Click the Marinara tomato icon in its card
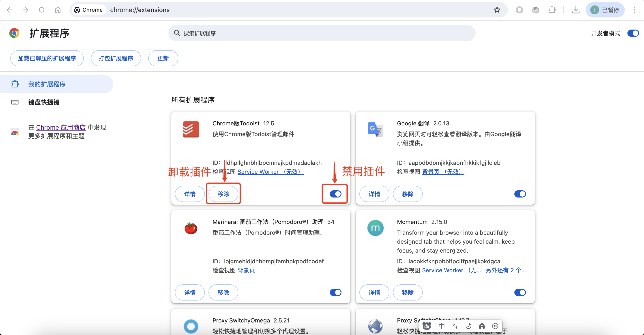Viewport: 644px width, 335px height. pos(191,228)
